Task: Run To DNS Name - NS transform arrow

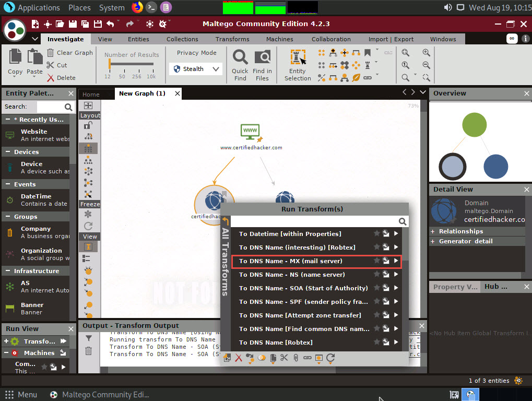Action: pyautogui.click(x=396, y=274)
